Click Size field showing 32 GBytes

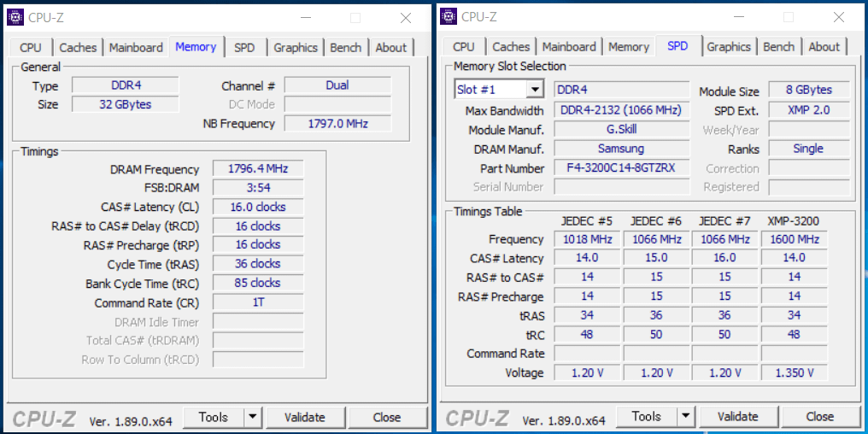click(126, 104)
